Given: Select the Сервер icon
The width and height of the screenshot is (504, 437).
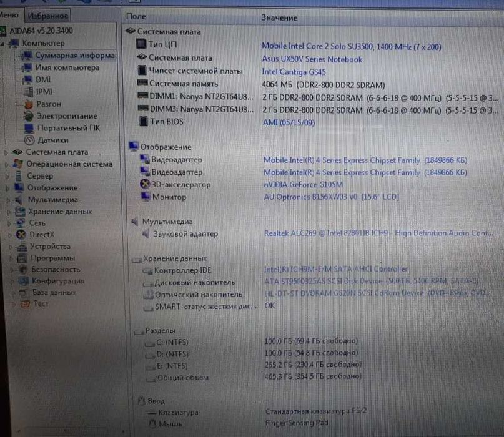Looking at the screenshot, I should 19,176.
